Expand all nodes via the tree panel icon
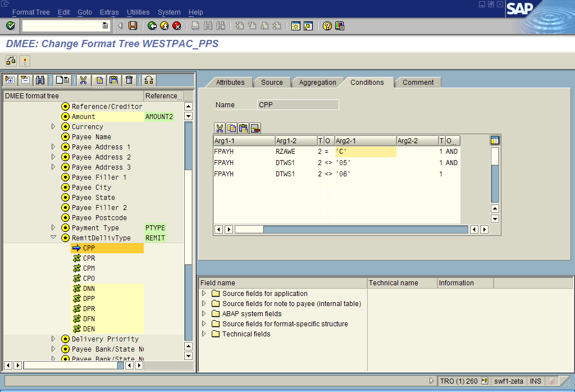 9,80
